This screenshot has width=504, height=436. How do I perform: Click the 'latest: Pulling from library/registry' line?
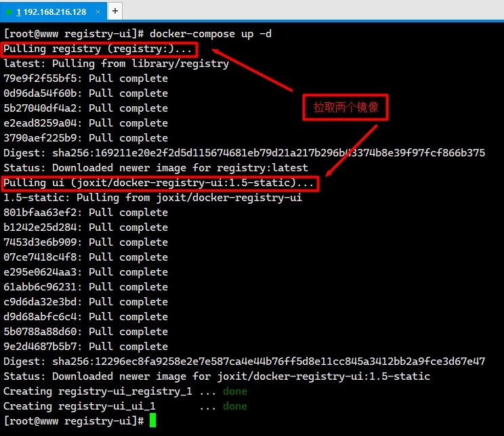click(117, 64)
